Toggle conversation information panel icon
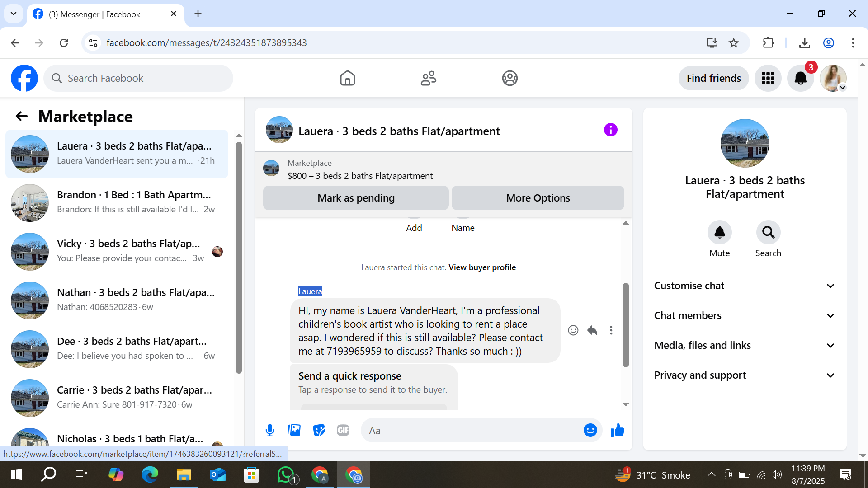 (x=610, y=130)
